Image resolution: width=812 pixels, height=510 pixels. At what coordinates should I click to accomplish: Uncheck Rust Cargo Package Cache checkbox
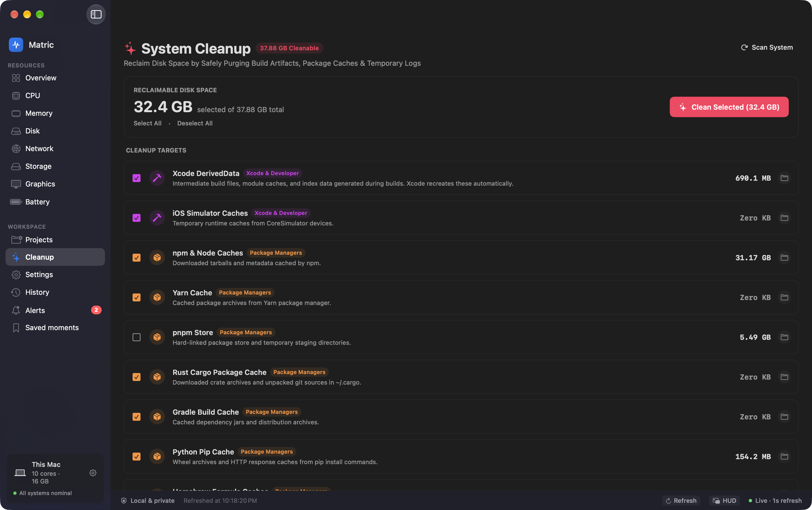[x=136, y=377]
